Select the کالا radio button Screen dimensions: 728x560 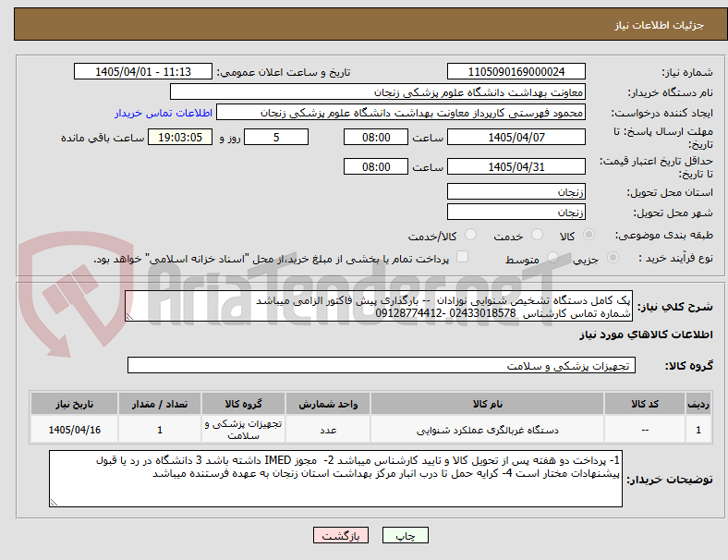pos(588,235)
